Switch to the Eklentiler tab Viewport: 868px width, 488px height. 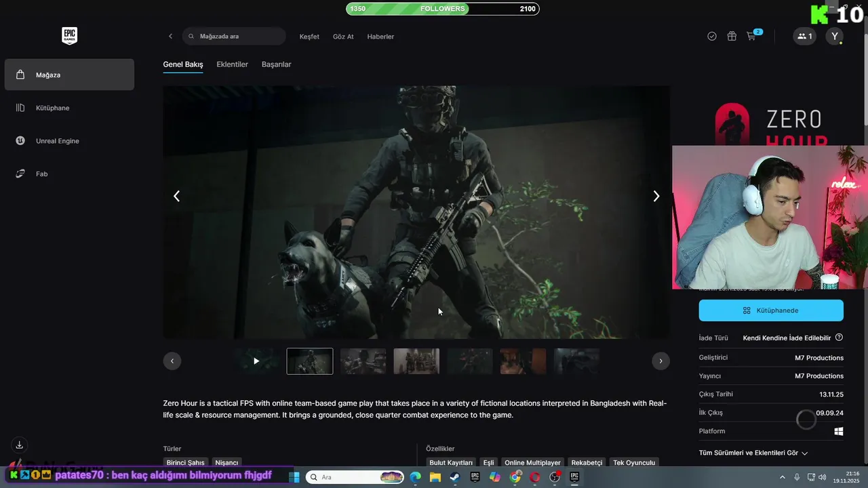tap(232, 64)
